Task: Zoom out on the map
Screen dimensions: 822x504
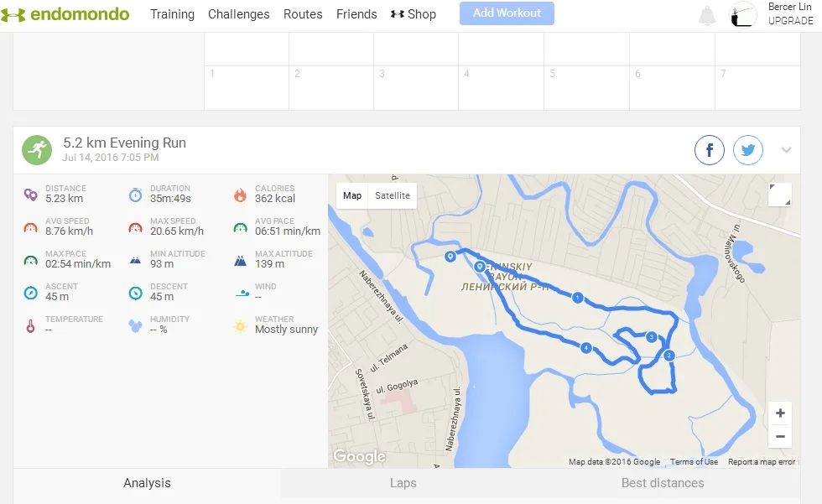Action: (780, 436)
